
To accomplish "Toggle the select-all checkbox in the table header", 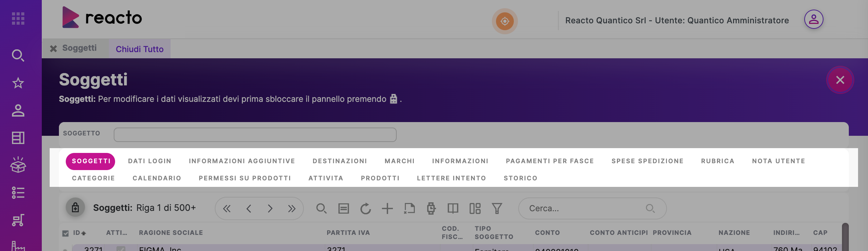I will click(x=65, y=233).
